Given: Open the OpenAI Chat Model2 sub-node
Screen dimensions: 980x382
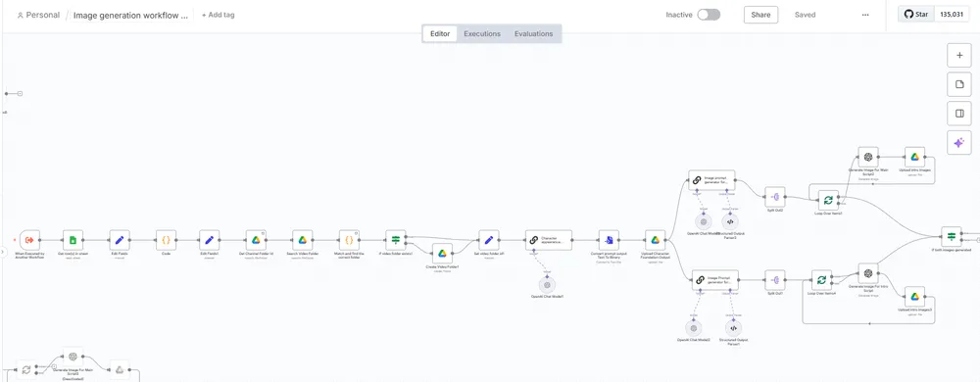Looking at the screenshot, I should (693, 328).
